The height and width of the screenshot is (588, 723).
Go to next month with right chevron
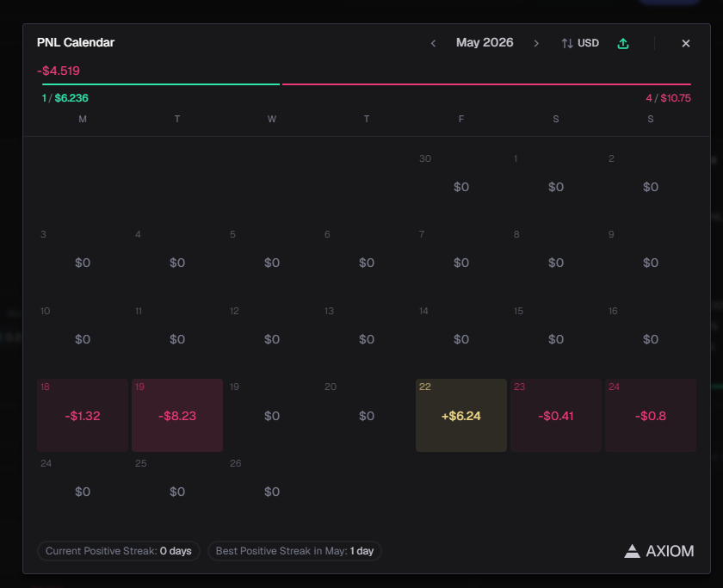point(535,43)
